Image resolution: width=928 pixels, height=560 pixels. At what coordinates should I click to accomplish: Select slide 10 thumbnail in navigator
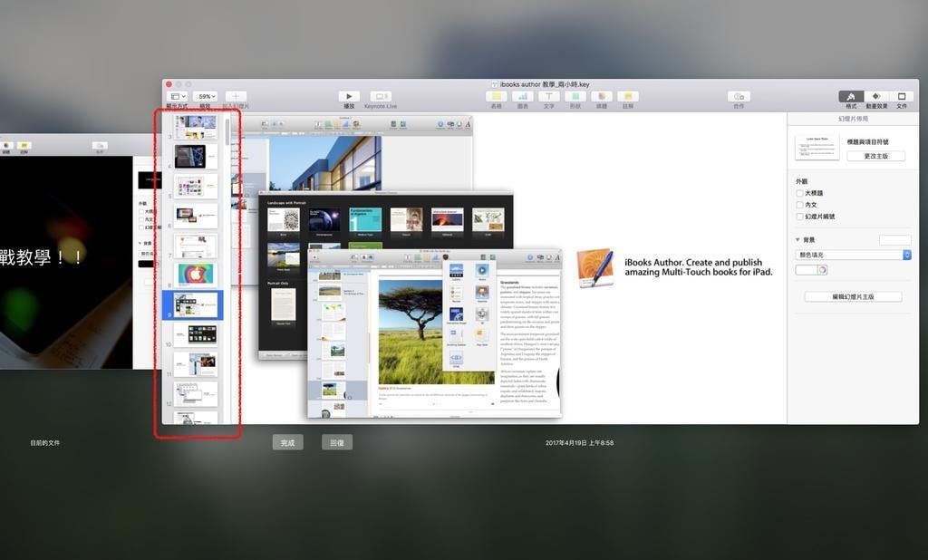(x=196, y=334)
